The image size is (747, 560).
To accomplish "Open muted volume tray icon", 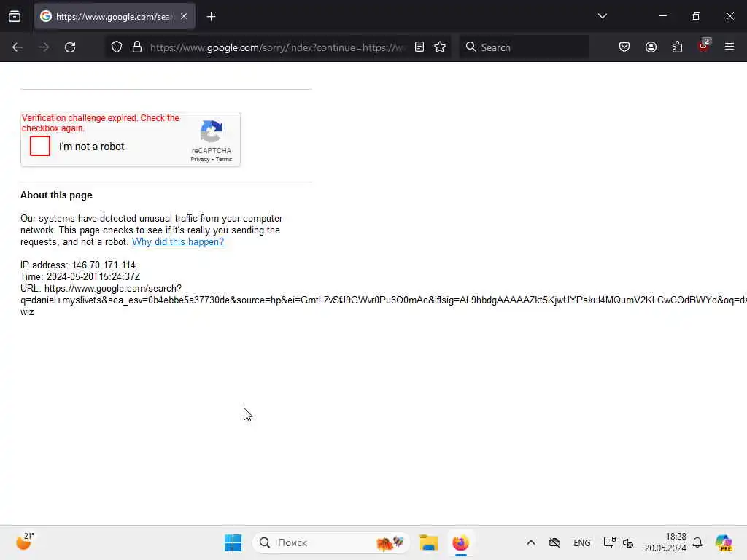I will click(x=628, y=542).
